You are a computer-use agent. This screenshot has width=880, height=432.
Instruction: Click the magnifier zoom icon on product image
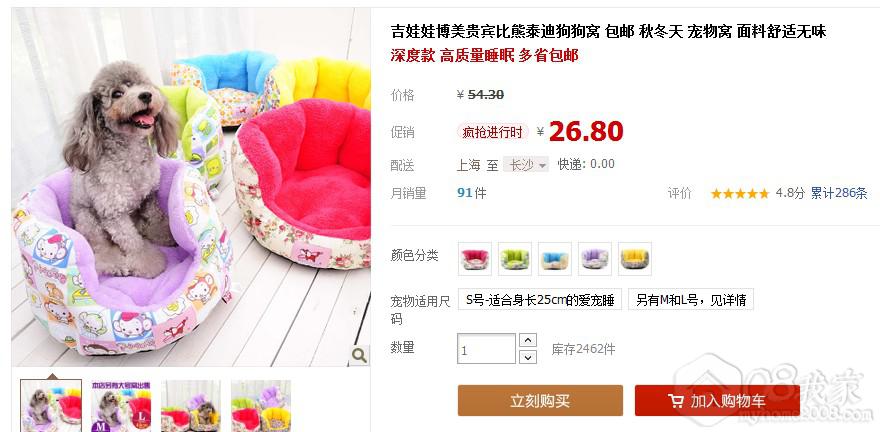[x=359, y=355]
